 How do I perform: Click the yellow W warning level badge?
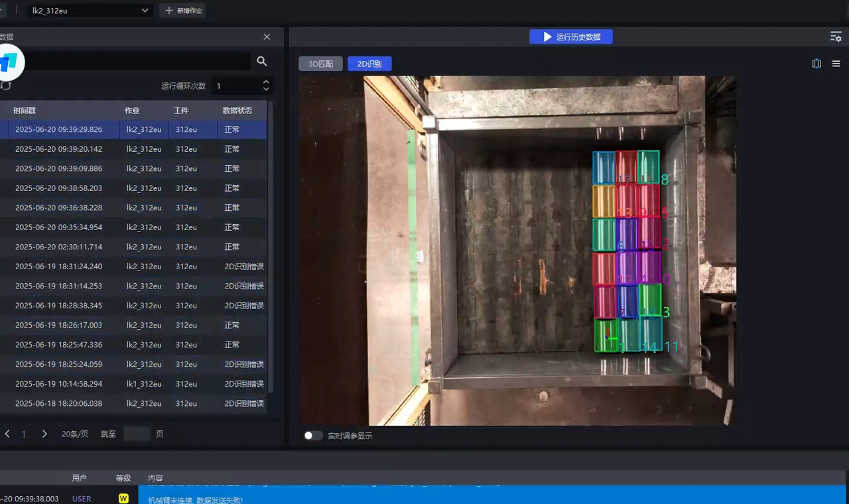[123, 498]
